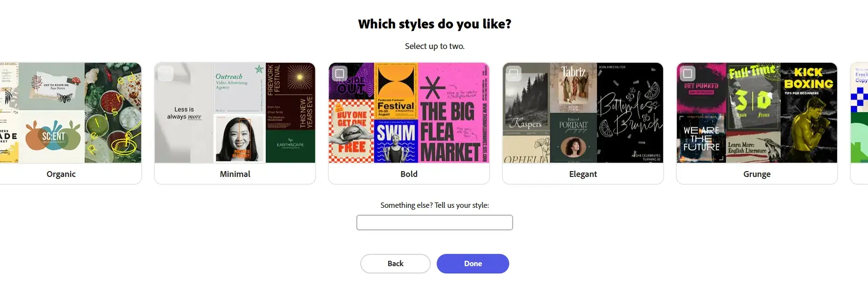Click the Back button

pyautogui.click(x=395, y=263)
